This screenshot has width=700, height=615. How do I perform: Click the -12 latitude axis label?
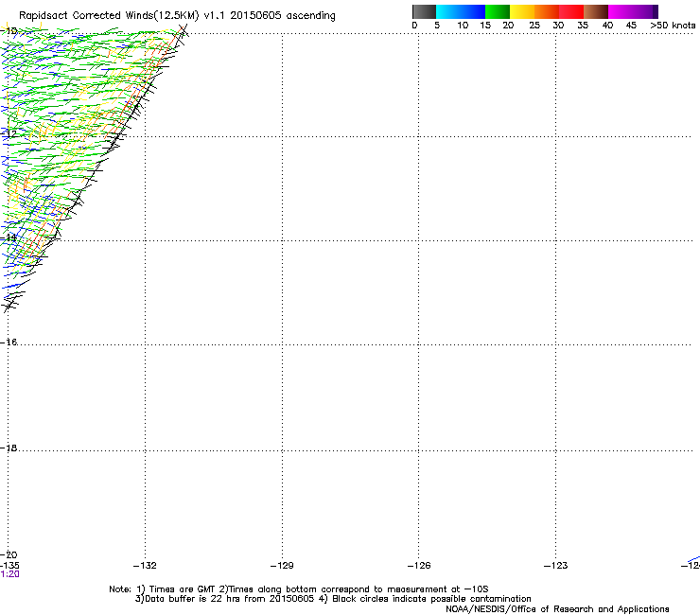coord(9,133)
